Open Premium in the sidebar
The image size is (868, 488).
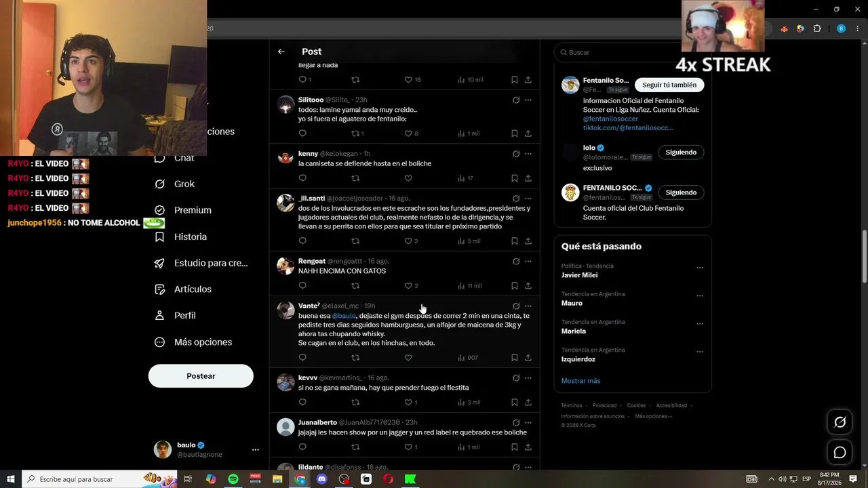[183, 210]
